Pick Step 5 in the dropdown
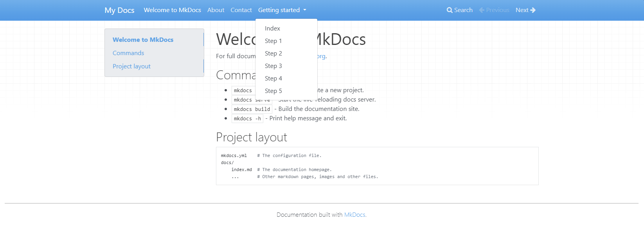 point(286,91)
